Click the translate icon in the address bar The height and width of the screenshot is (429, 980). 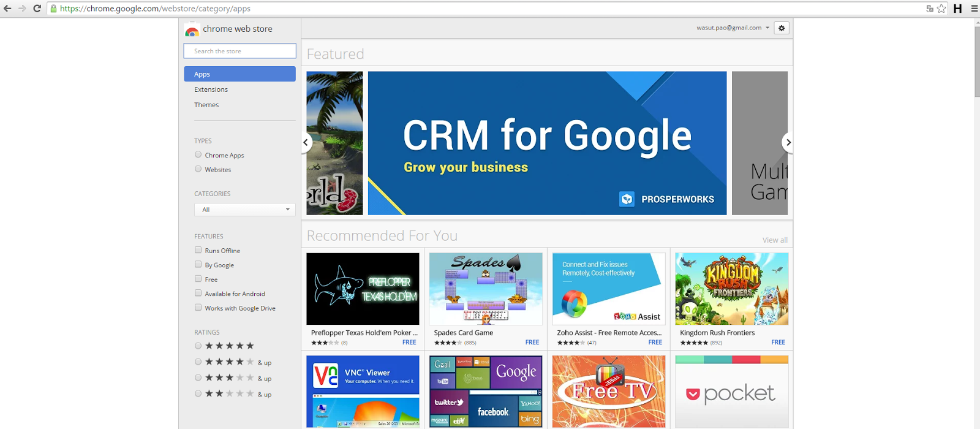(930, 9)
